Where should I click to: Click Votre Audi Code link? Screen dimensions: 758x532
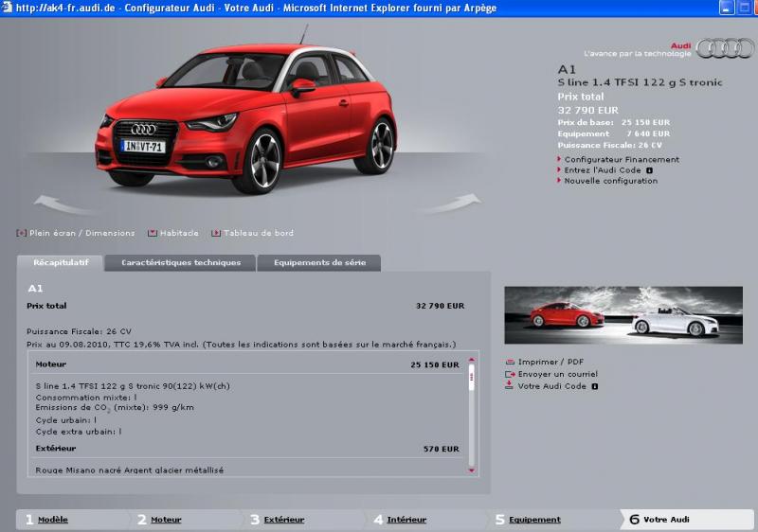coord(552,386)
